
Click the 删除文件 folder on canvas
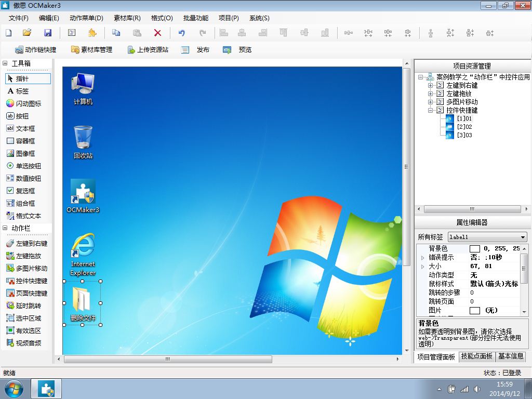point(83,303)
